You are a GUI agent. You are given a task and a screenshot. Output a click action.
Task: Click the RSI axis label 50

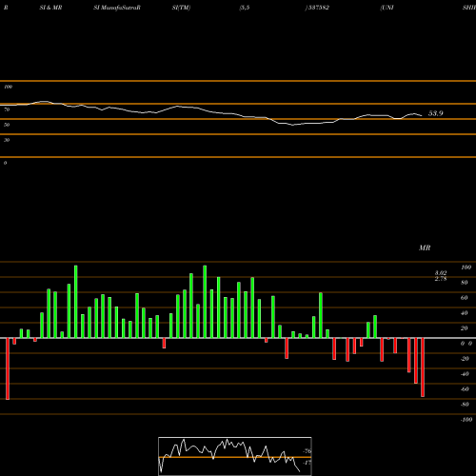coord(7,125)
